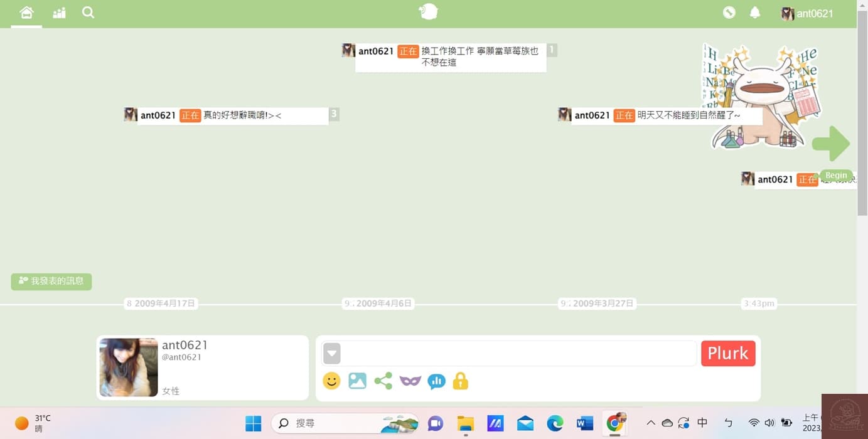Image resolution: width=868 pixels, height=439 pixels.
Task: Click the green arrow to navigate timeline
Action: [x=831, y=143]
